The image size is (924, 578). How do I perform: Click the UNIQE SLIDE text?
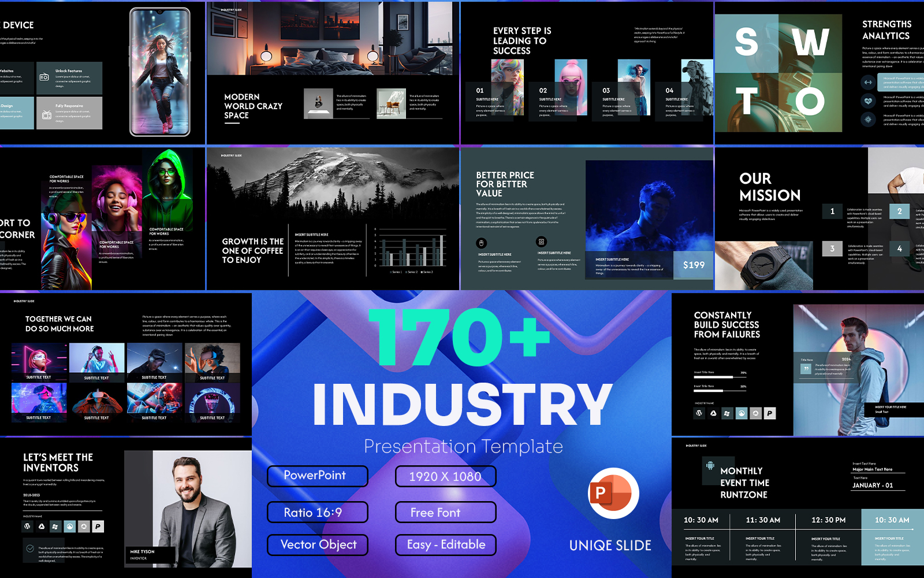610,546
